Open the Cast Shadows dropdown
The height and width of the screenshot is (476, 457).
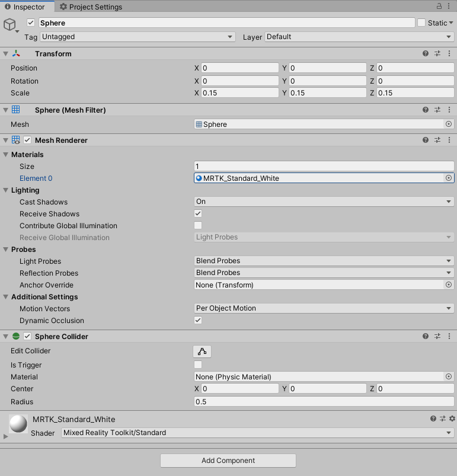point(324,202)
